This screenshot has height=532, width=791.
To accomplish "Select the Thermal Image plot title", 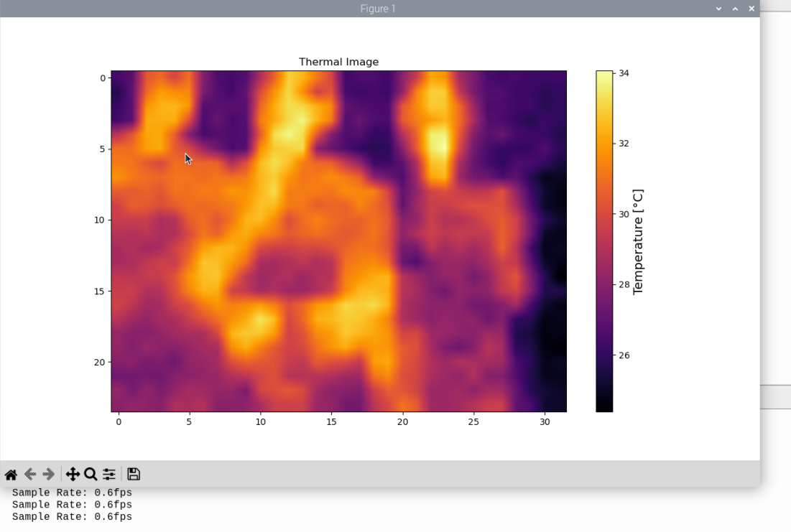I will (x=338, y=62).
